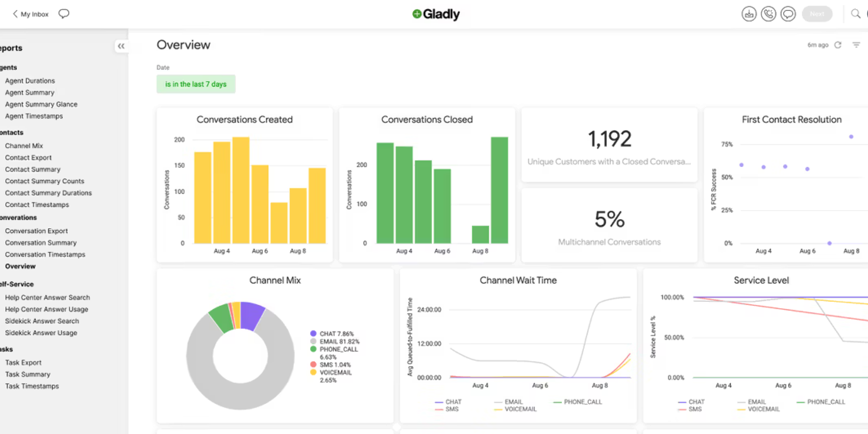Open the Channel Mix report in sidebar
The width and height of the screenshot is (868, 434).
24,146
